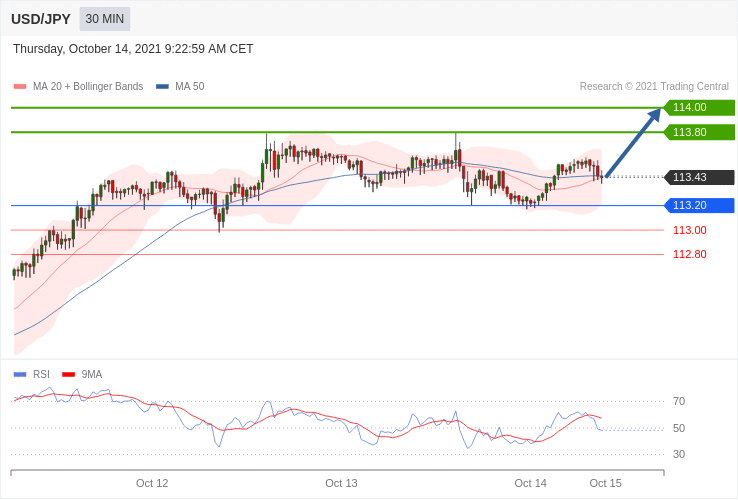738x500 pixels.
Task: Select the MA 50 legend label
Action: [190, 87]
